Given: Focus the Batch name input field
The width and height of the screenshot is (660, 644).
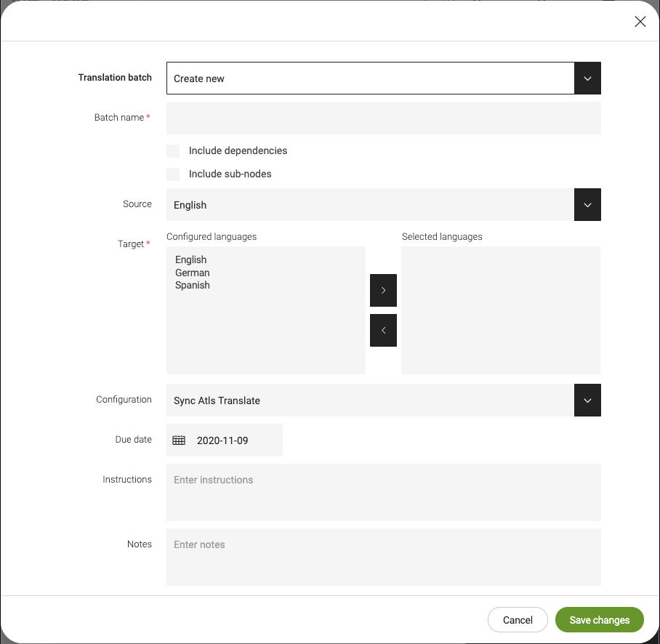Looking at the screenshot, I should 383,118.
